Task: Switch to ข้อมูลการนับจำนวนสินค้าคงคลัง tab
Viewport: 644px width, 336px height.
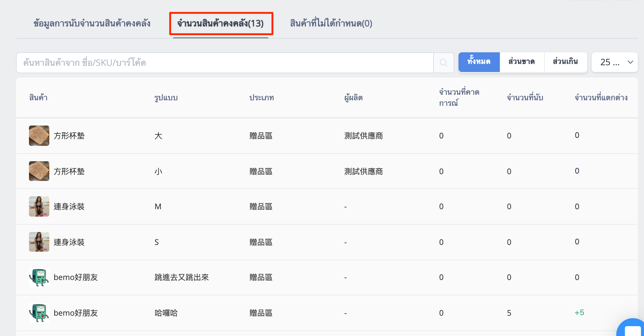Action: (x=92, y=23)
